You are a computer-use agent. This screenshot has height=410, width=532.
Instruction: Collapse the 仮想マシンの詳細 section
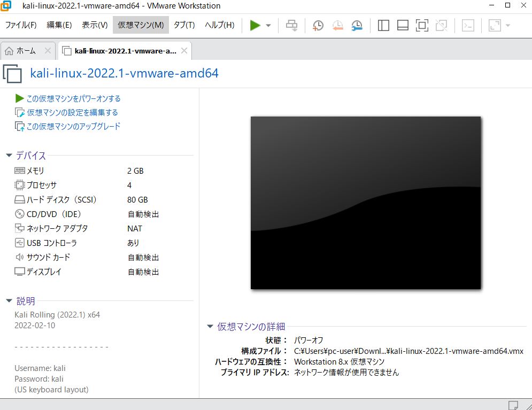pos(210,327)
